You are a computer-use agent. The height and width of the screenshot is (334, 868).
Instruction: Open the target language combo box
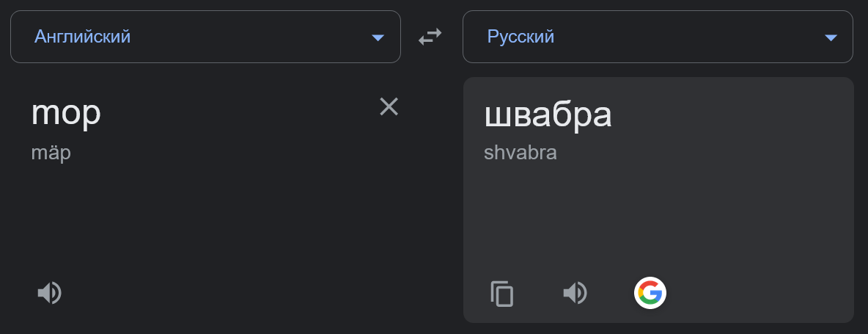pos(658,37)
